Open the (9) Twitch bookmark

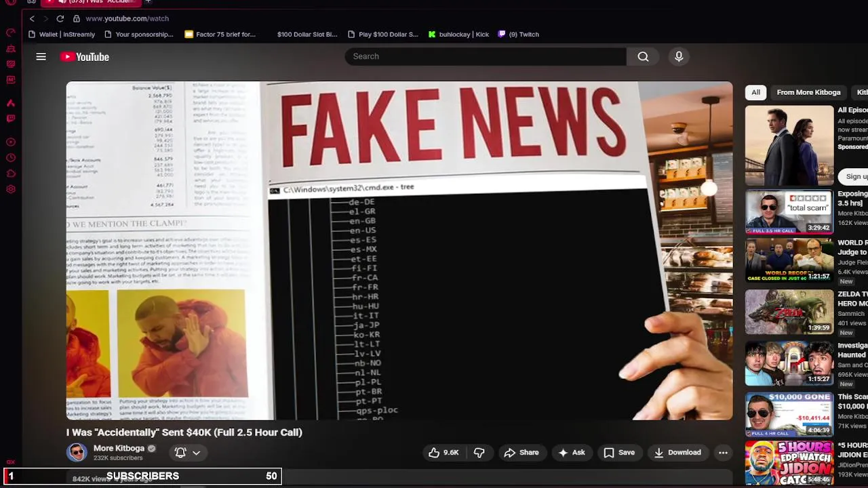coord(518,35)
